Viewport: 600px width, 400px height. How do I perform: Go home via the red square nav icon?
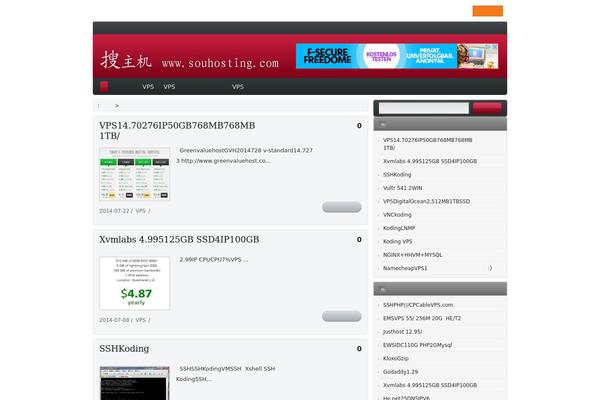pos(104,87)
